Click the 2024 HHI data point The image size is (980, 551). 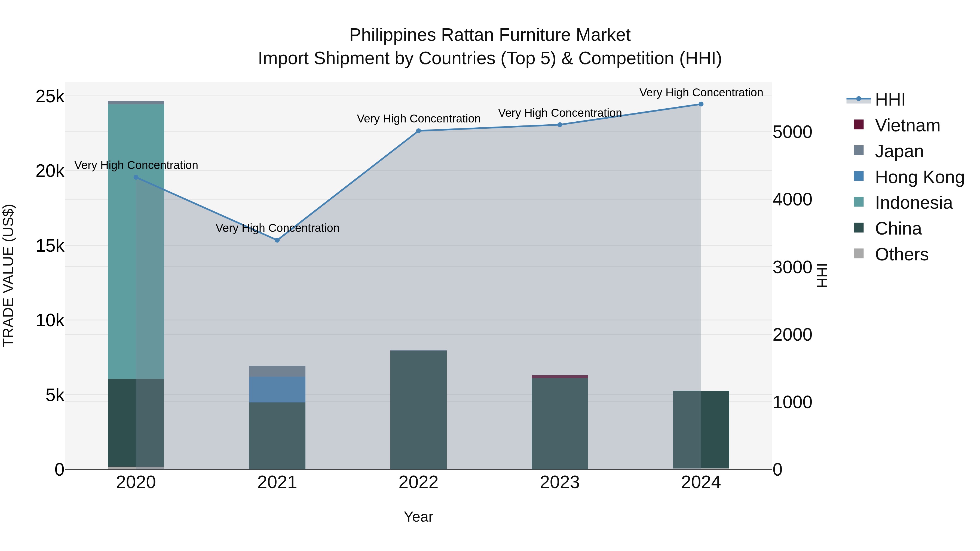[701, 104]
